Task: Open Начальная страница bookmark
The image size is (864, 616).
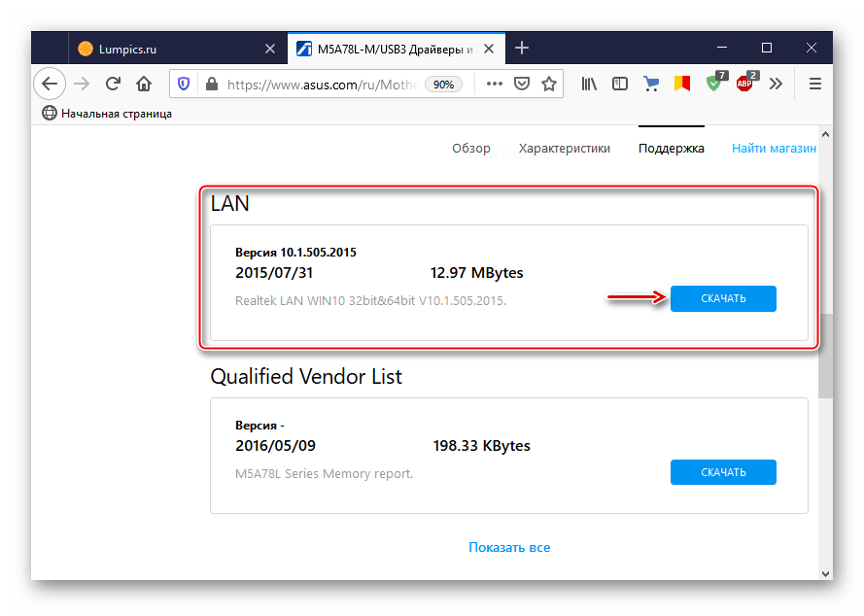Action: coord(108,114)
